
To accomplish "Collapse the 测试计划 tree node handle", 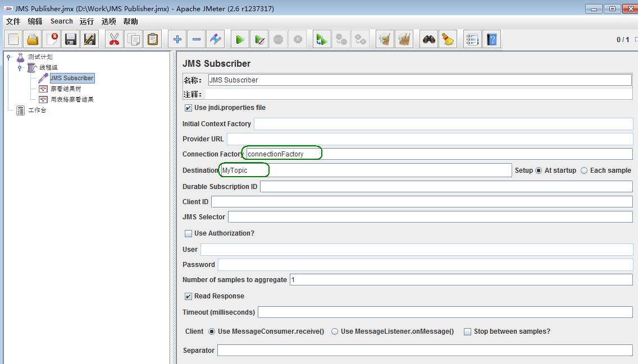I will pyautogui.click(x=10, y=57).
